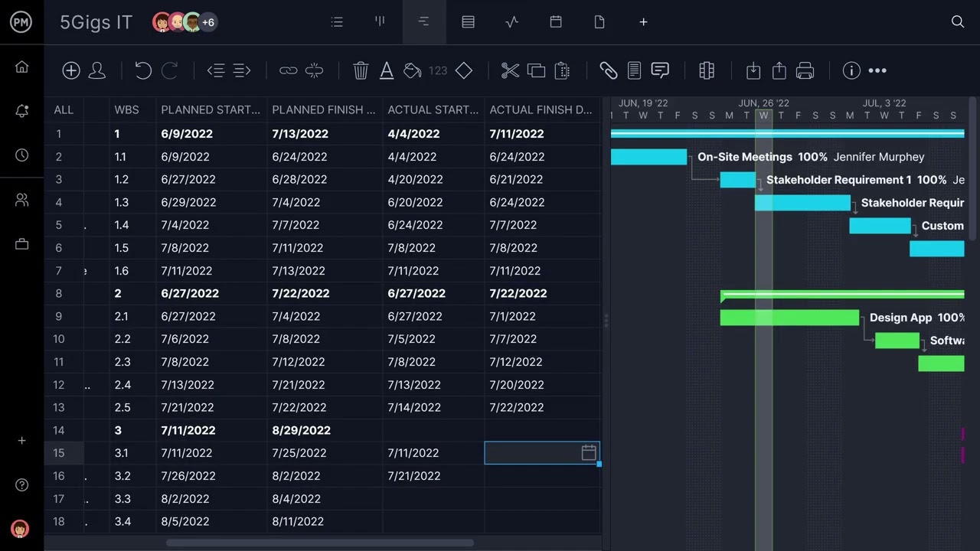Switch to the calendar view tab
The image size is (980, 551).
(x=556, y=22)
